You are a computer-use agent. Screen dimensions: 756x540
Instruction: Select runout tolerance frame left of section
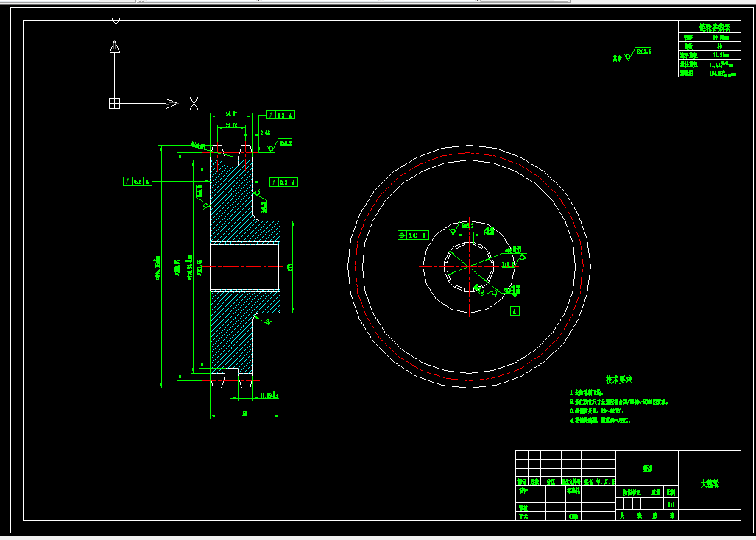138,182
